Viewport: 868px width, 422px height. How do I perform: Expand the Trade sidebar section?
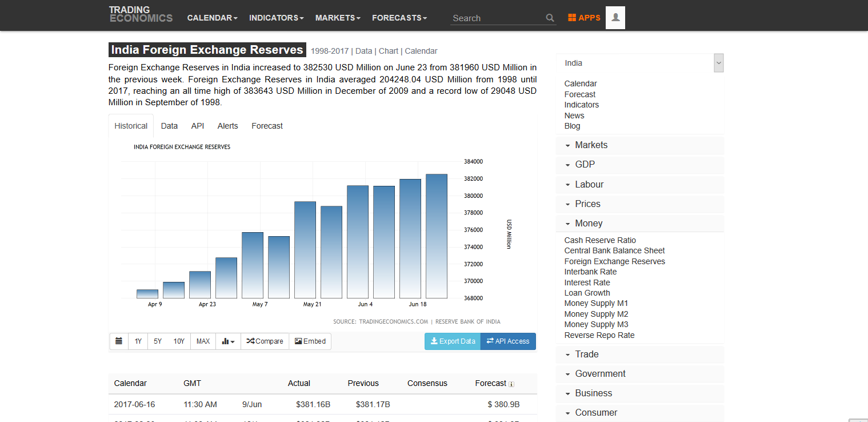[640, 355]
